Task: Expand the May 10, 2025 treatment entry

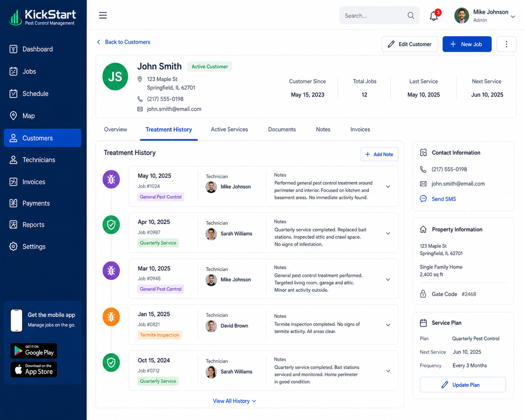Action: click(388, 186)
